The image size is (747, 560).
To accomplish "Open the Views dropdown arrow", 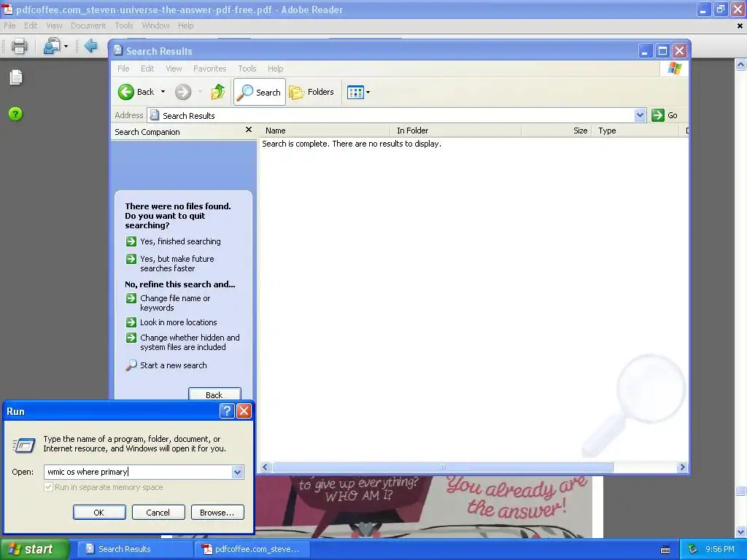I will [368, 93].
